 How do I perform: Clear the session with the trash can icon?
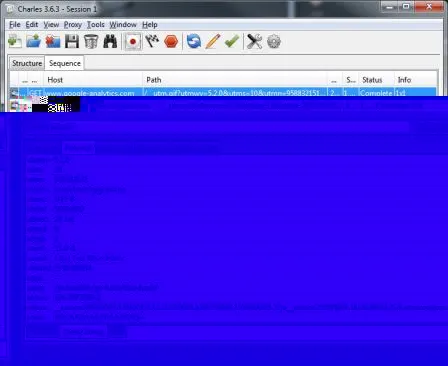(x=91, y=41)
